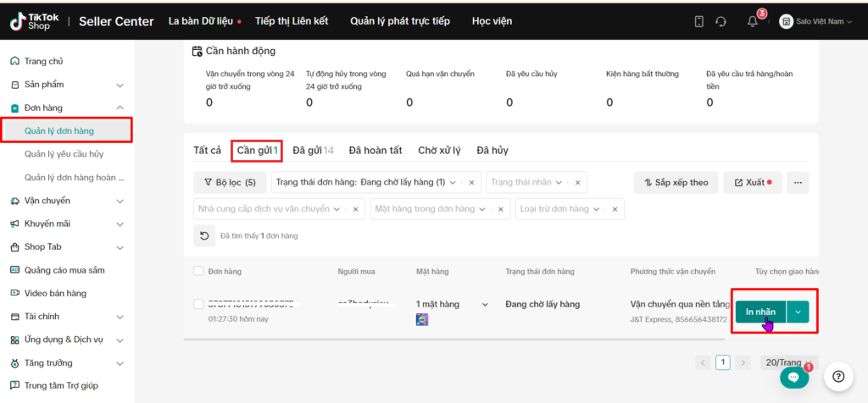
Task: Click the Sản phẩm bag icon
Action: 15,85
